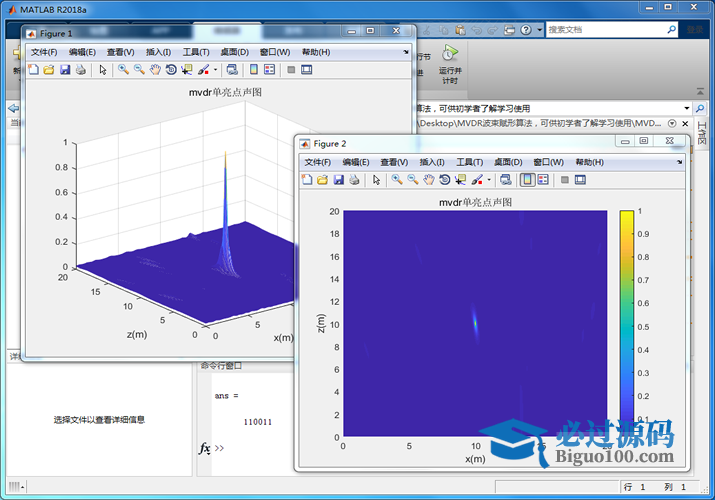715x500 pixels.
Task: Open file icon in Figure 1 toolbar
Action: tap(49, 70)
